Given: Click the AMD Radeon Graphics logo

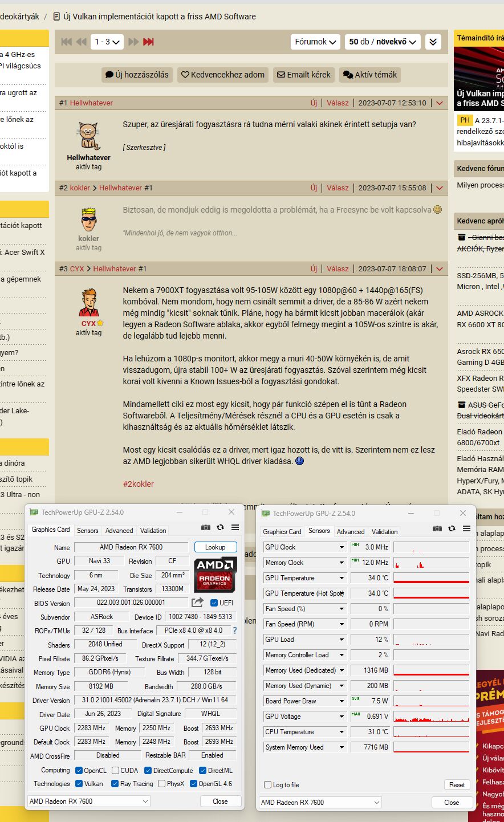Looking at the screenshot, I should (216, 575).
